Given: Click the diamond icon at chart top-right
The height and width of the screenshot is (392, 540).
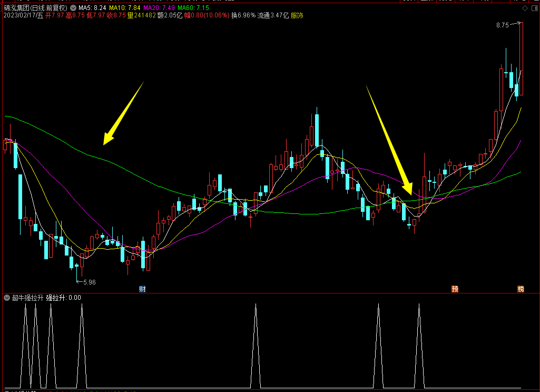Looking at the screenshot, I should [525, 8].
